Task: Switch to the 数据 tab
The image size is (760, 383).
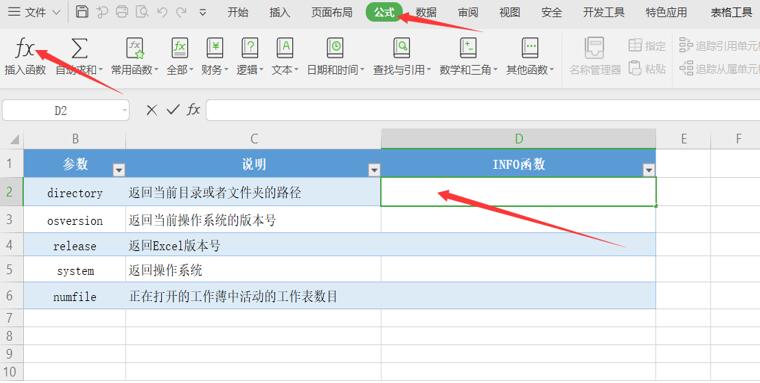Action: click(426, 13)
